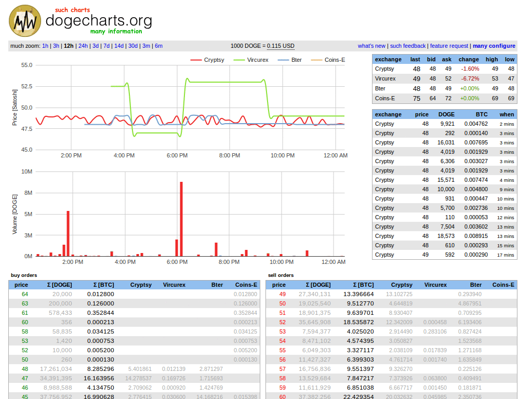
Task: Click the tall 6:00 PM volume bar
Action: (x=181, y=219)
